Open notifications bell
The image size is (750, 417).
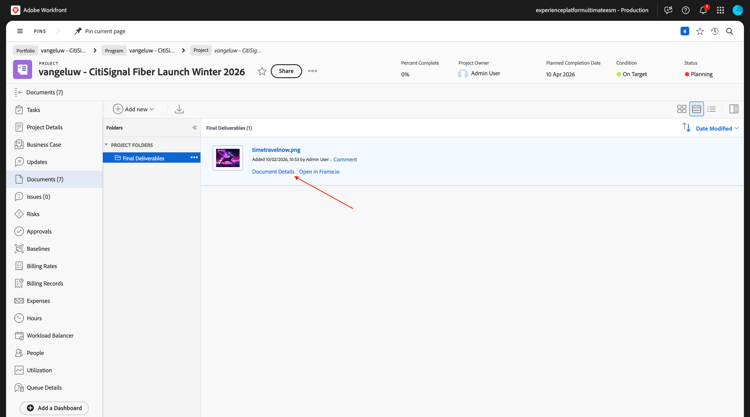pyautogui.click(x=703, y=10)
